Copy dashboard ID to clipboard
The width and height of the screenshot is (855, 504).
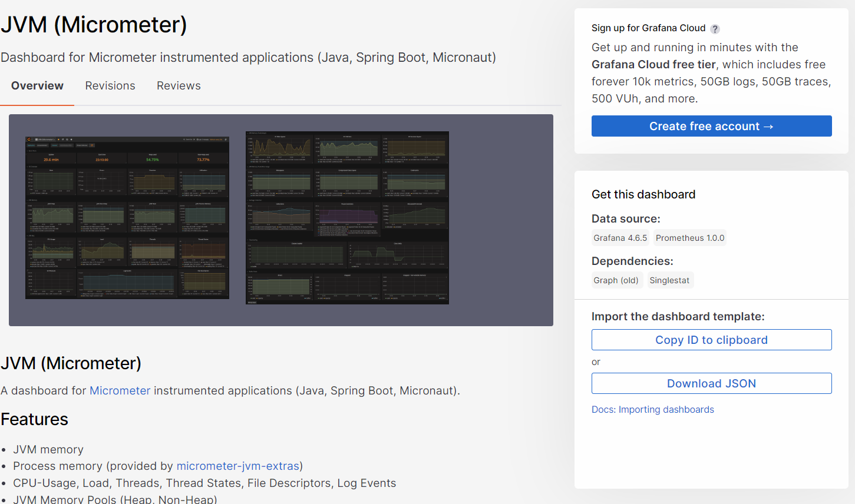click(711, 340)
